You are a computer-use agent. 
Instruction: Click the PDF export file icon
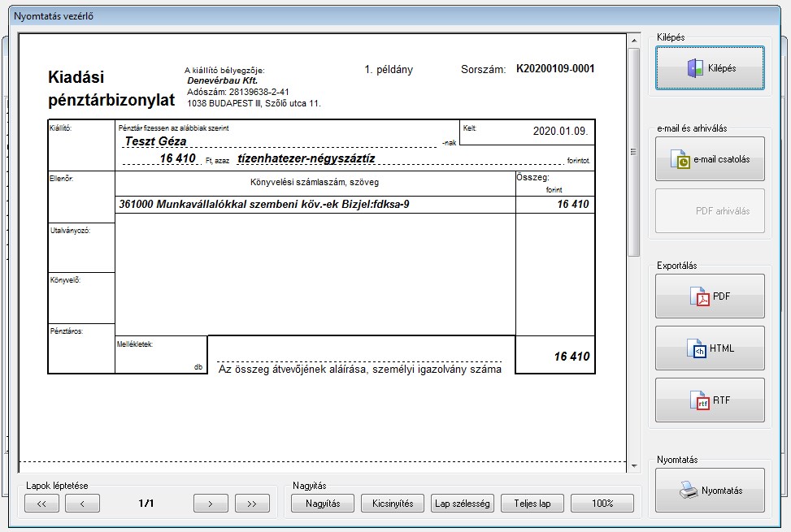699,296
